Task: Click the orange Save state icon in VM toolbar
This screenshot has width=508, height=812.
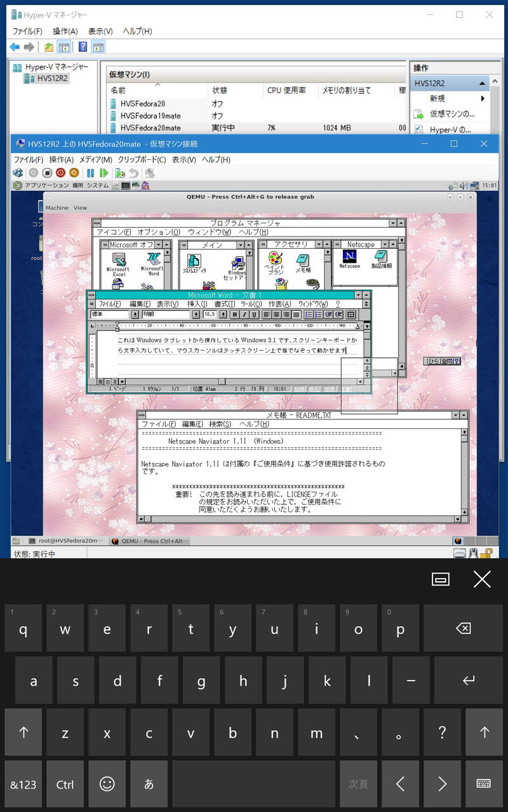Action: pyautogui.click(x=74, y=173)
